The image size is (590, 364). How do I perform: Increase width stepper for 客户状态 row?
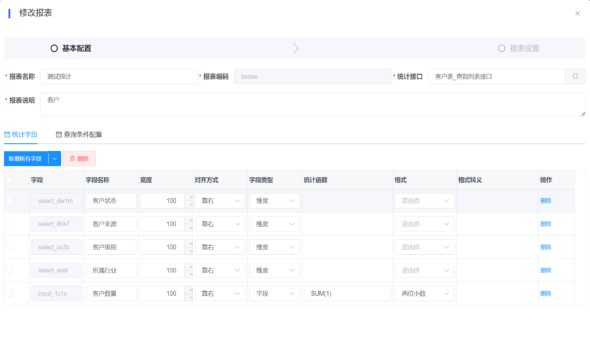click(x=191, y=197)
